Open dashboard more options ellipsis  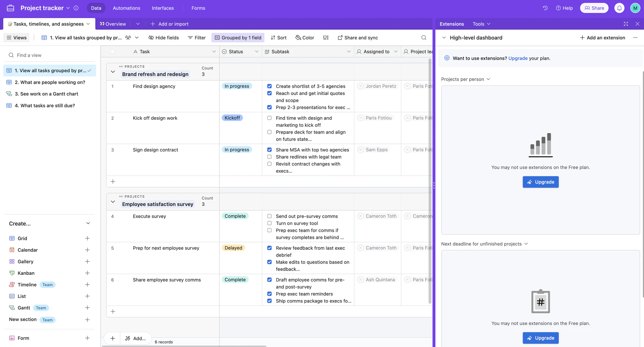coord(635,38)
